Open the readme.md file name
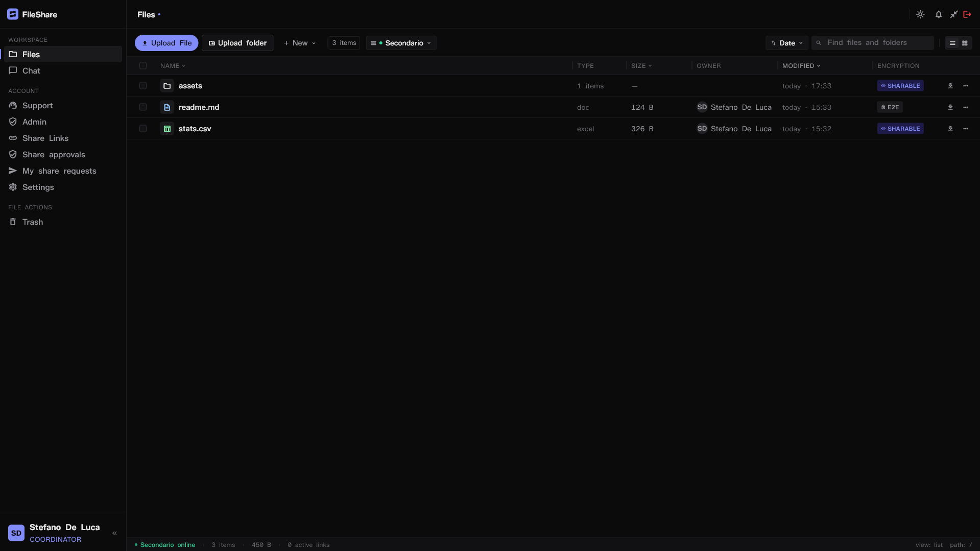 point(199,107)
